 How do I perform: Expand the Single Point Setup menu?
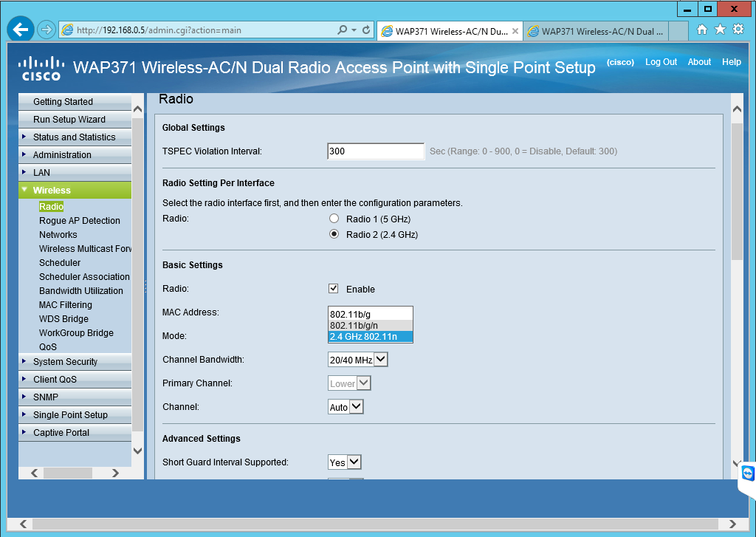pos(73,414)
